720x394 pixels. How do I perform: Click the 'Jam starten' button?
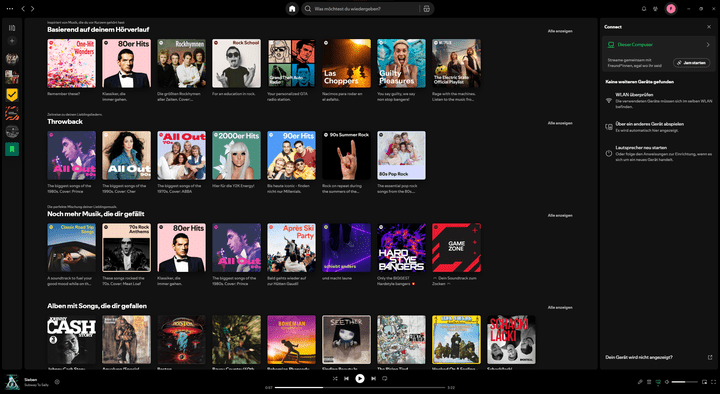692,62
